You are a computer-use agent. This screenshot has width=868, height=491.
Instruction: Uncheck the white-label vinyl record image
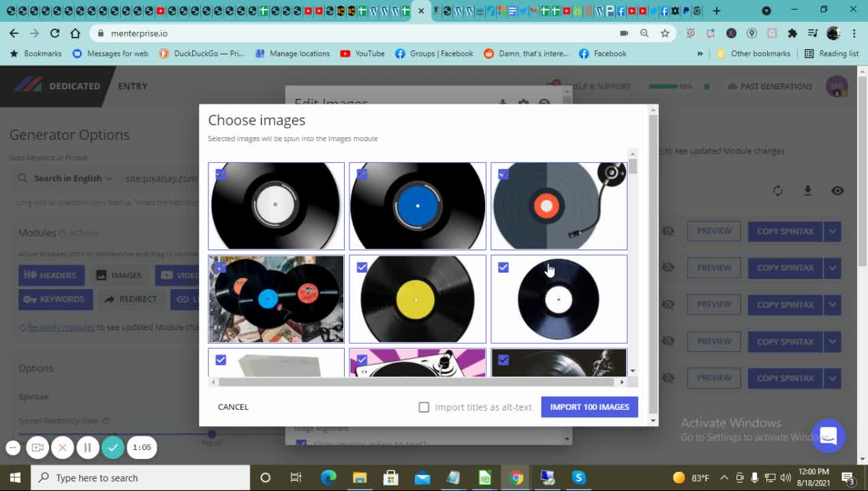pyautogui.click(x=221, y=174)
